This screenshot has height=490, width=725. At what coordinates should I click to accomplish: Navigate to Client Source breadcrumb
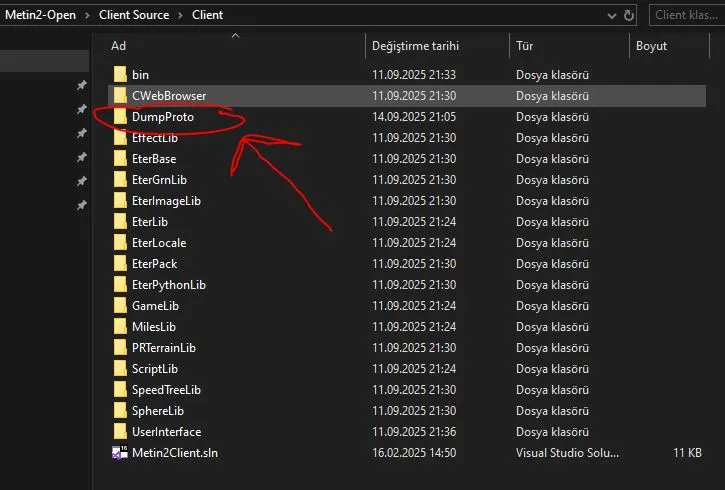(x=135, y=15)
